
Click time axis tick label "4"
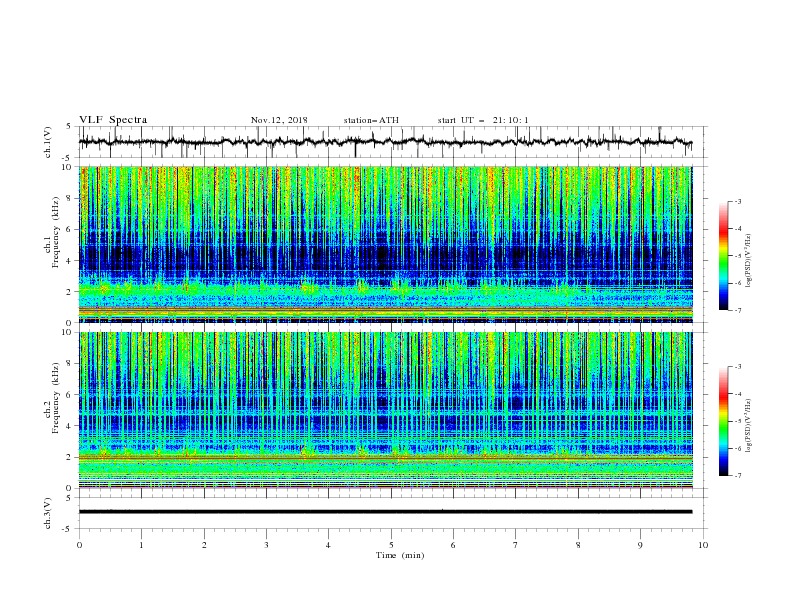328,545
